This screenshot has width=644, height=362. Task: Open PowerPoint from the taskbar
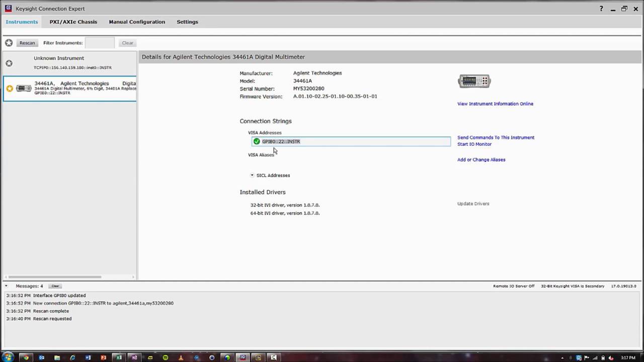tap(104, 357)
